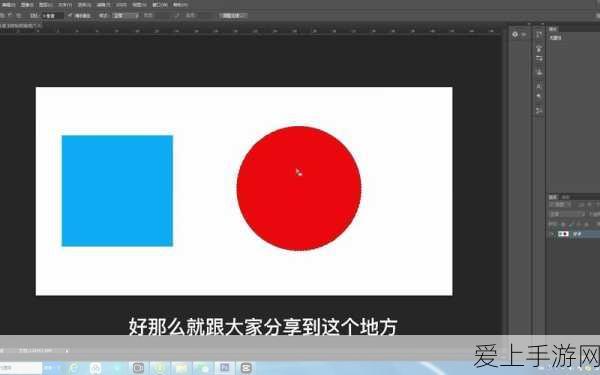Click the second icon in the collapsed panel strip

[x=539, y=48]
